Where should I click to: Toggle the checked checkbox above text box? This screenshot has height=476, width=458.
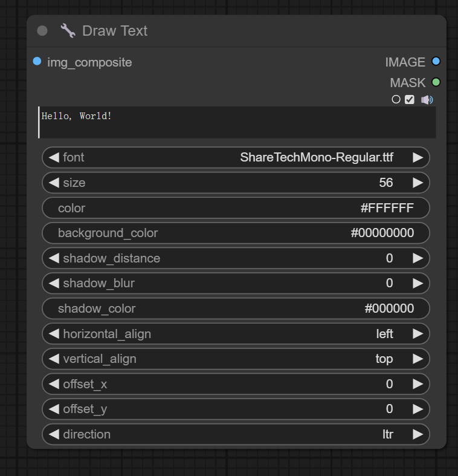(410, 100)
